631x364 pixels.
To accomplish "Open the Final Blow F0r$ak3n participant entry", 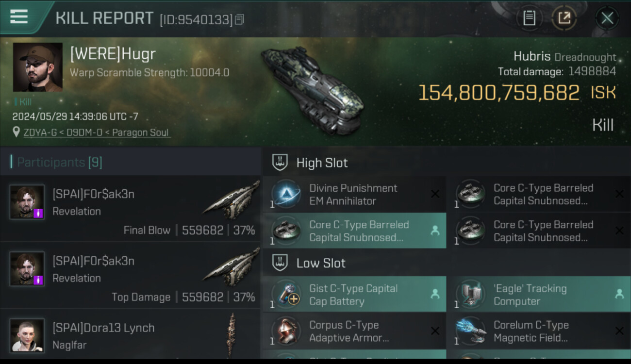I will pyautogui.click(x=131, y=209).
